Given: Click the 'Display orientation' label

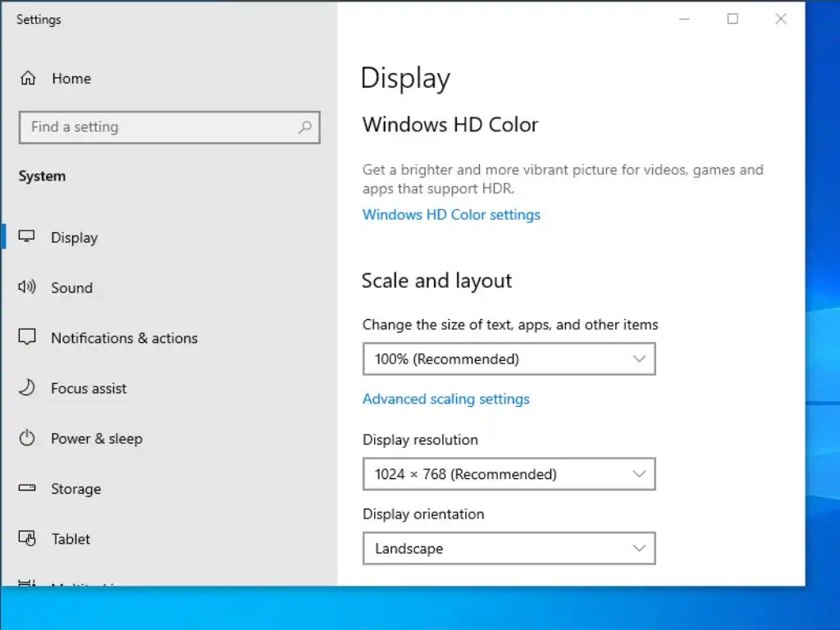Looking at the screenshot, I should pyautogui.click(x=423, y=514).
